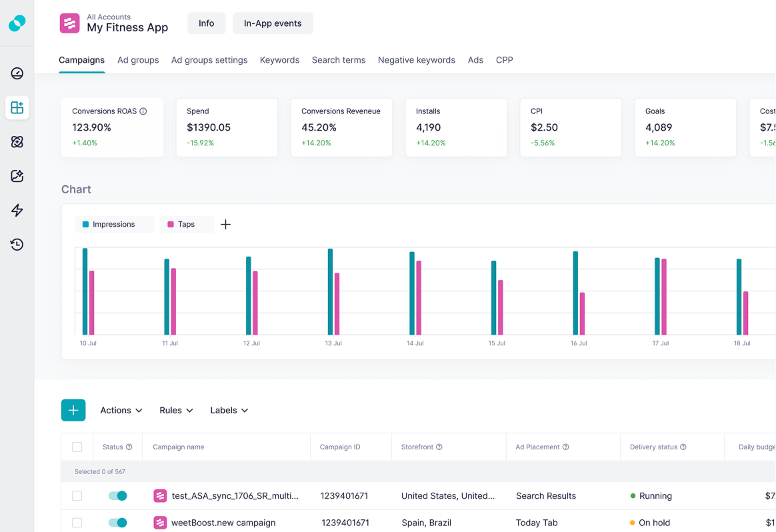This screenshot has width=776, height=532.
Task: Toggle status switch for test_ASA_sync campaign
Action: pyautogui.click(x=117, y=496)
